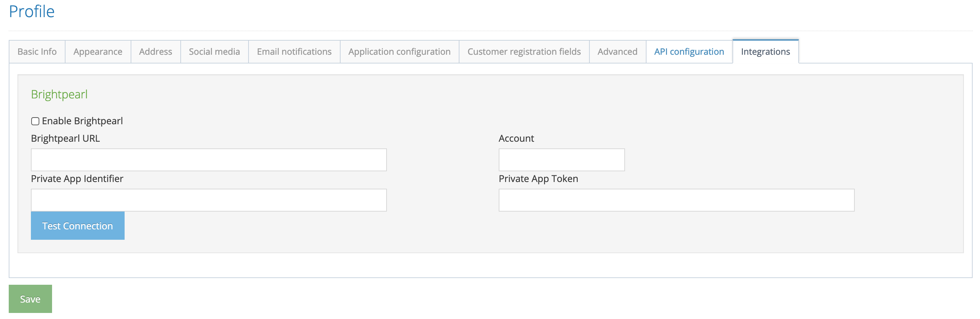
Task: Click the Account label
Action: (516, 138)
